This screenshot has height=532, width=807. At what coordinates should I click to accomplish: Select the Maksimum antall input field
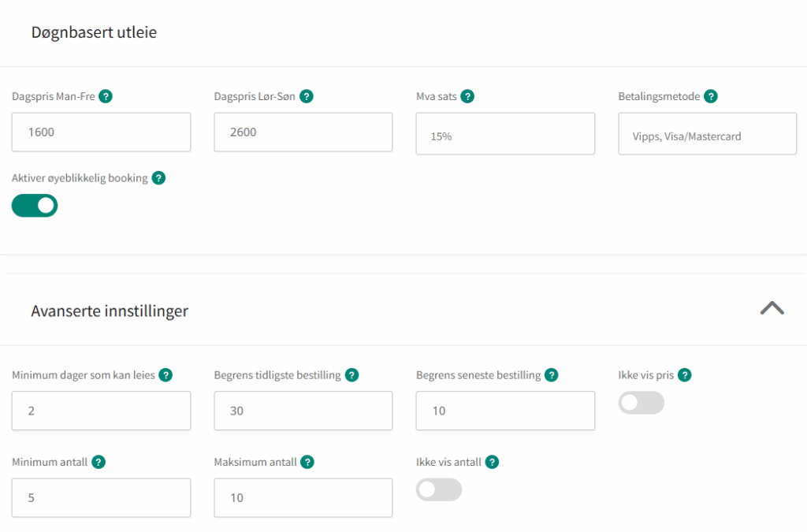(303, 497)
